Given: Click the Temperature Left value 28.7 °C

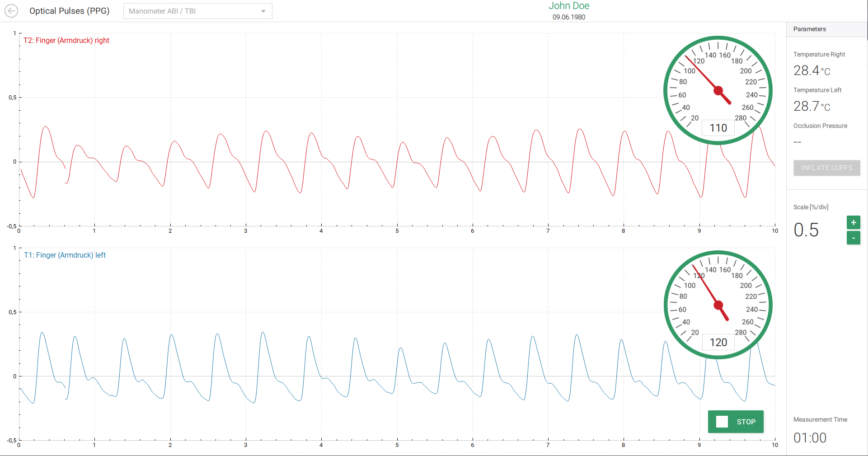Looking at the screenshot, I should coord(812,106).
